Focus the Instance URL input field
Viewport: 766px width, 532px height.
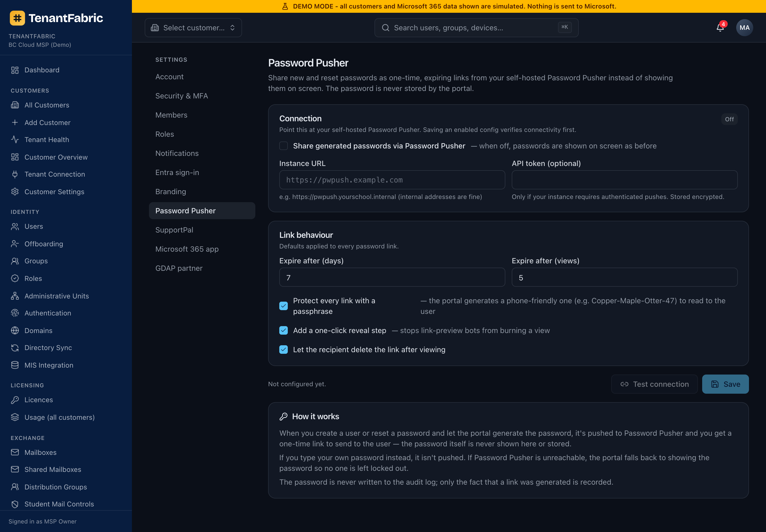coord(392,180)
